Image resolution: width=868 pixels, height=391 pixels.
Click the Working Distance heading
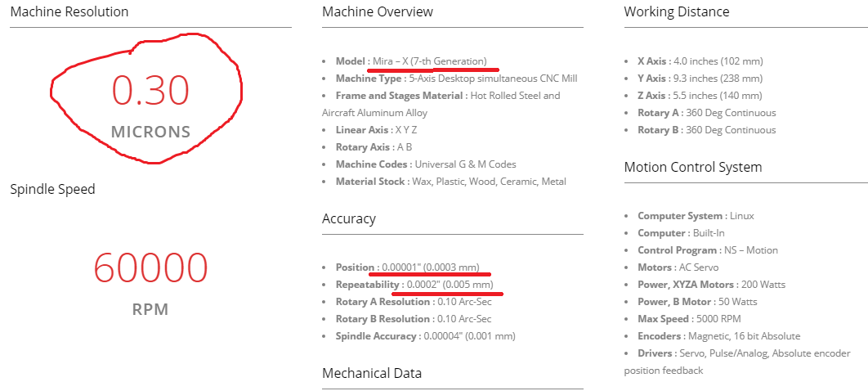click(x=677, y=11)
